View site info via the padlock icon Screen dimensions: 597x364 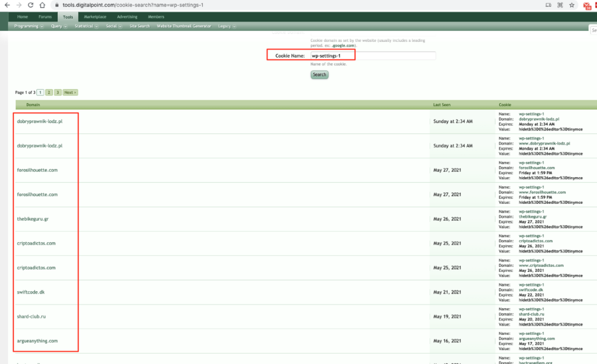coord(57,5)
